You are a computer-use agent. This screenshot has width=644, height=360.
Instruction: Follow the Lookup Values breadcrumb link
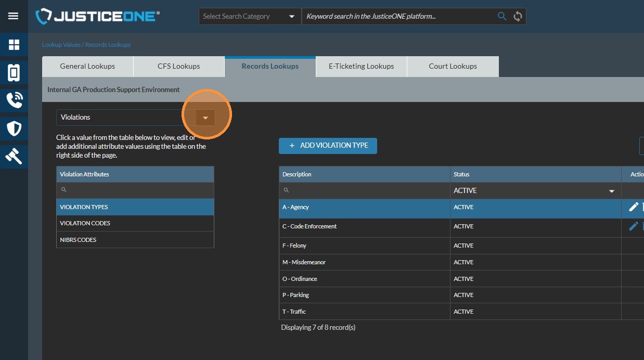(x=61, y=45)
